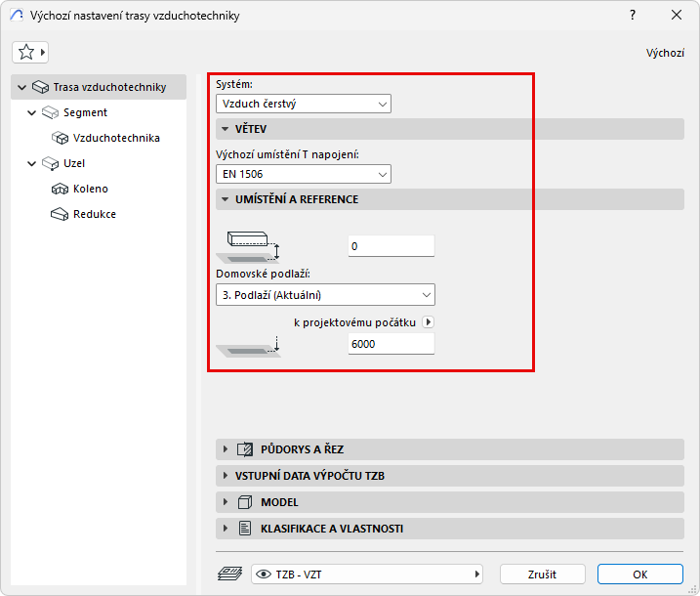Viewport: 700px width, 596px height.
Task: Collapse the Segment tree node
Action: [x=31, y=112]
